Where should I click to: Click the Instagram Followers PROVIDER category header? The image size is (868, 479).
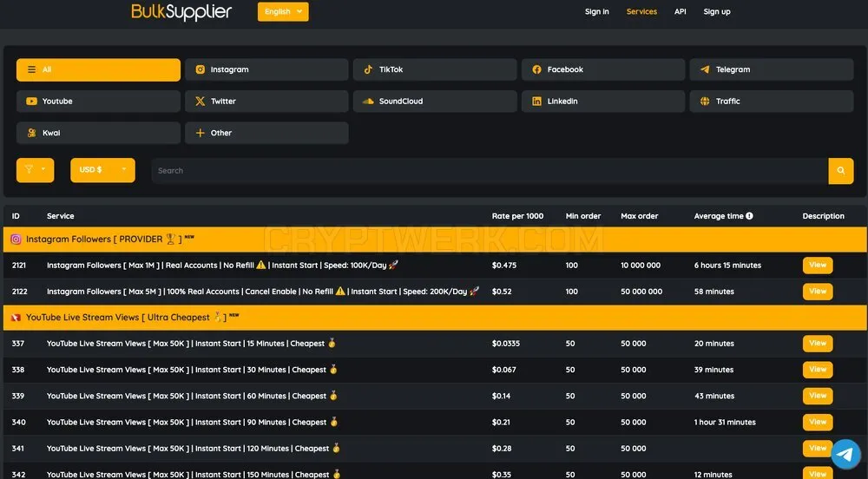[x=435, y=239]
